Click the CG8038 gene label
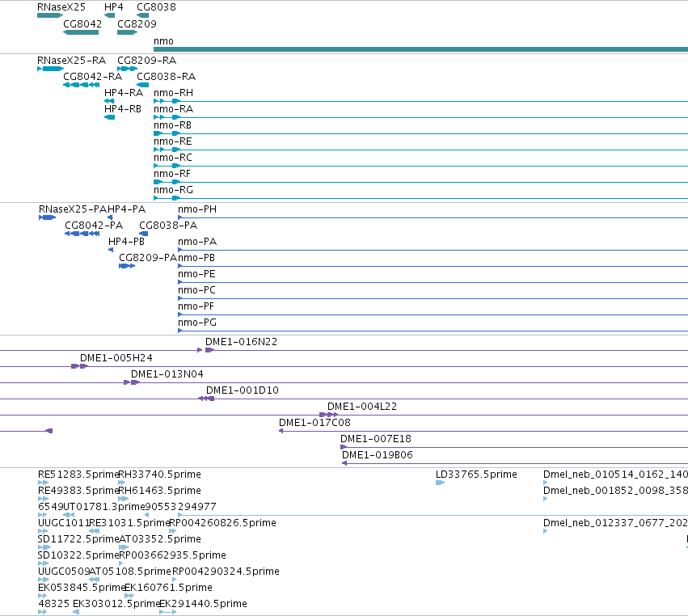Screen dimensions: 688x616 coord(156,7)
